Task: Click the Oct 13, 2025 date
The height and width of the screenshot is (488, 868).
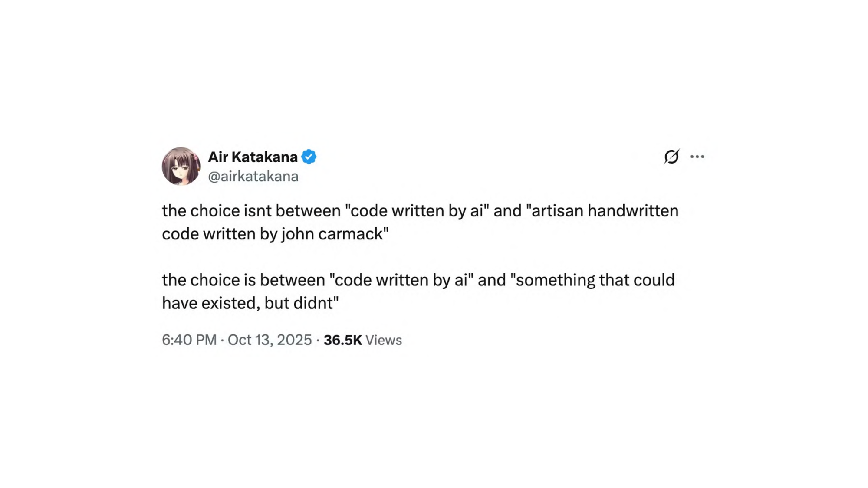Action: [270, 340]
